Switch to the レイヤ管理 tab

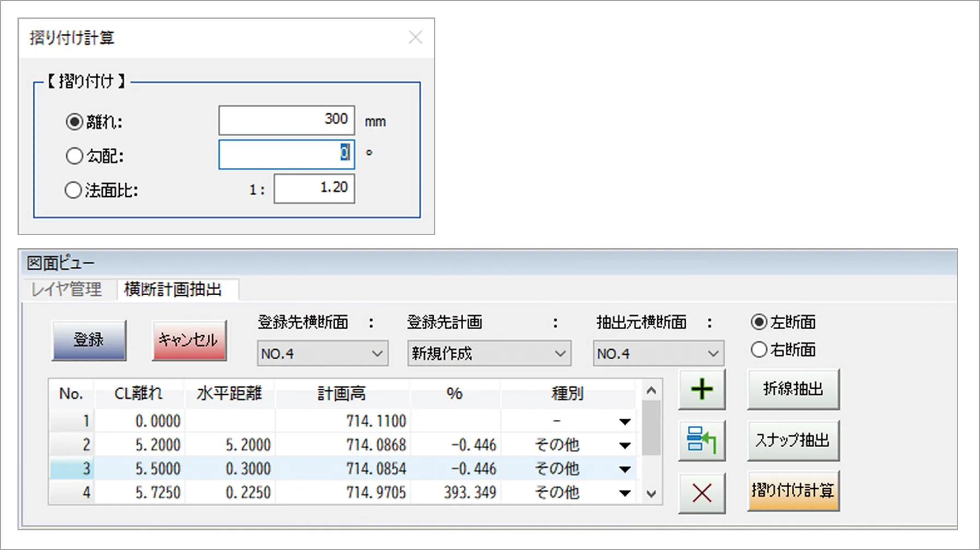coord(67,289)
